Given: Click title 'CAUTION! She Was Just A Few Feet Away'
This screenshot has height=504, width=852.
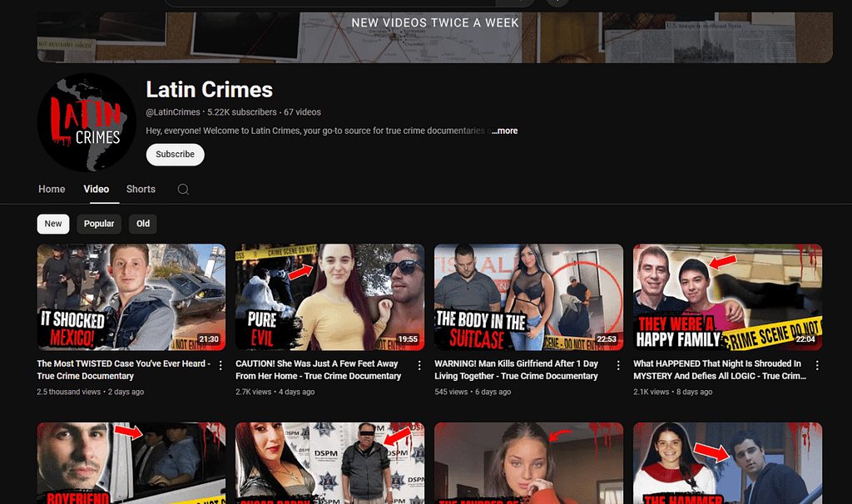Looking at the screenshot, I should coord(319,370).
